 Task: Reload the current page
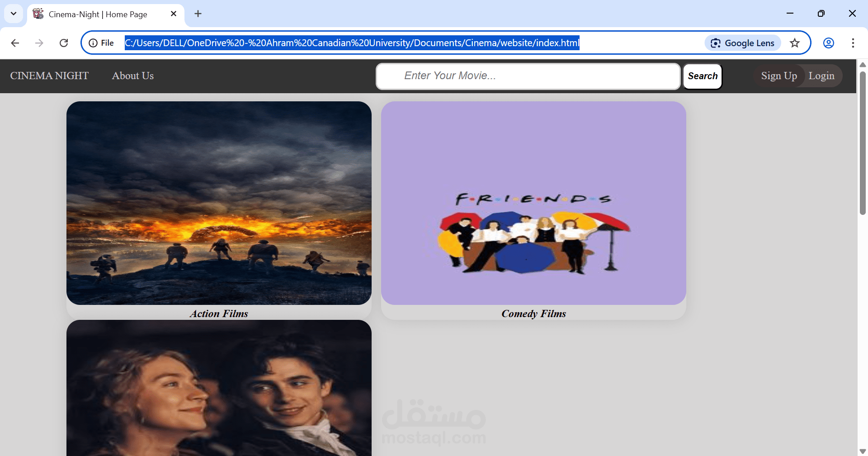coord(64,43)
